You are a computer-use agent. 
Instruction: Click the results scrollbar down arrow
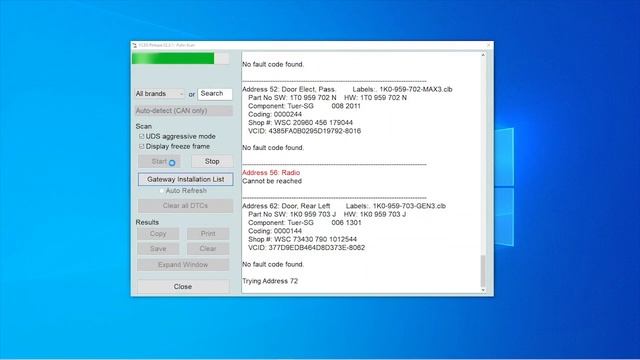[x=483, y=290]
